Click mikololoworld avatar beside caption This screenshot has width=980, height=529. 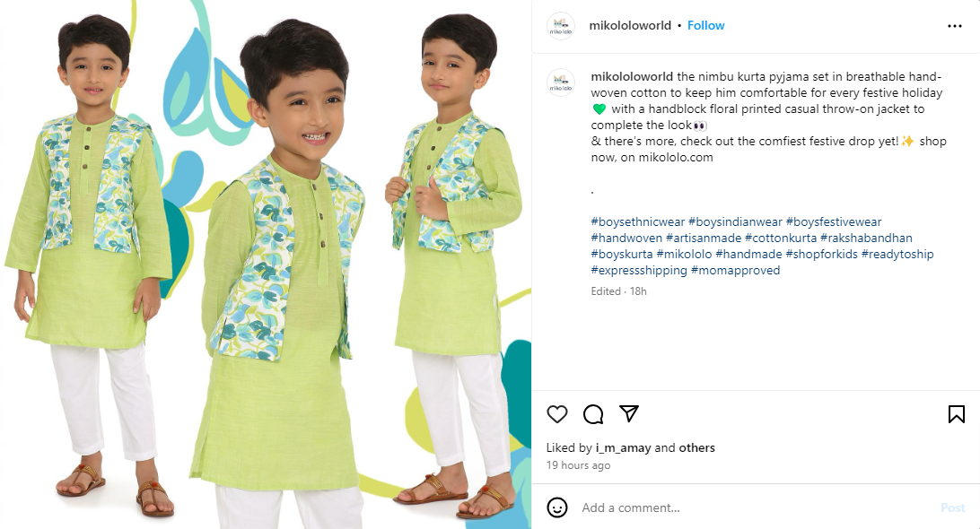pyautogui.click(x=561, y=82)
